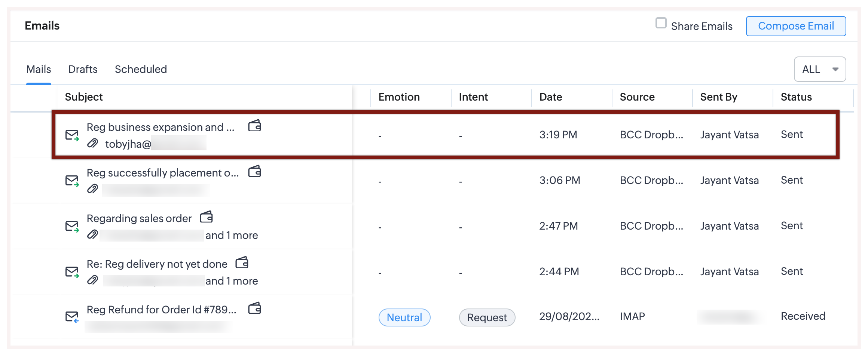
Task: Click wallet icon beside successfully placement subject
Action: pos(255,172)
